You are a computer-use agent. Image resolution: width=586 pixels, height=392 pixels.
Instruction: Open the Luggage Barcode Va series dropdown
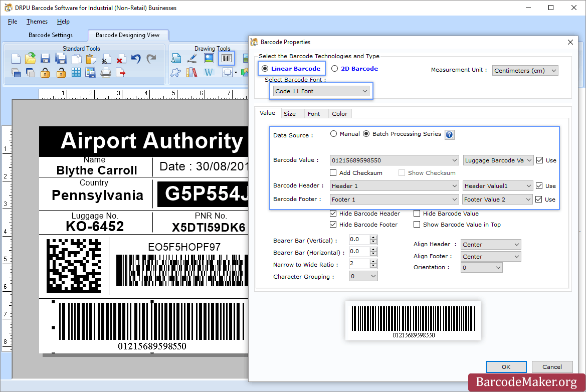click(498, 160)
